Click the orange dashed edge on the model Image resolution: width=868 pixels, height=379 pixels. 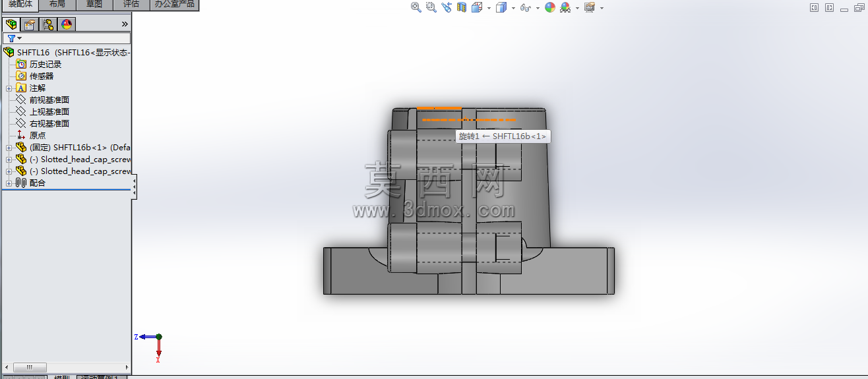point(468,120)
